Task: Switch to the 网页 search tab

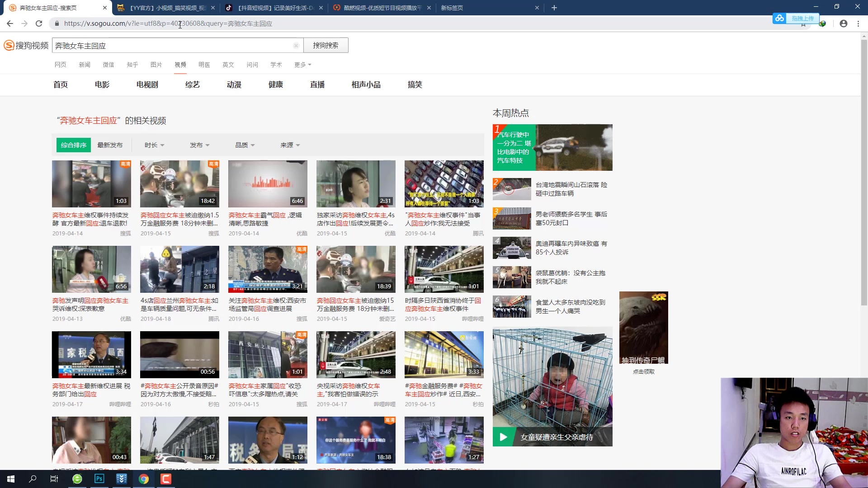Action: 61,65
